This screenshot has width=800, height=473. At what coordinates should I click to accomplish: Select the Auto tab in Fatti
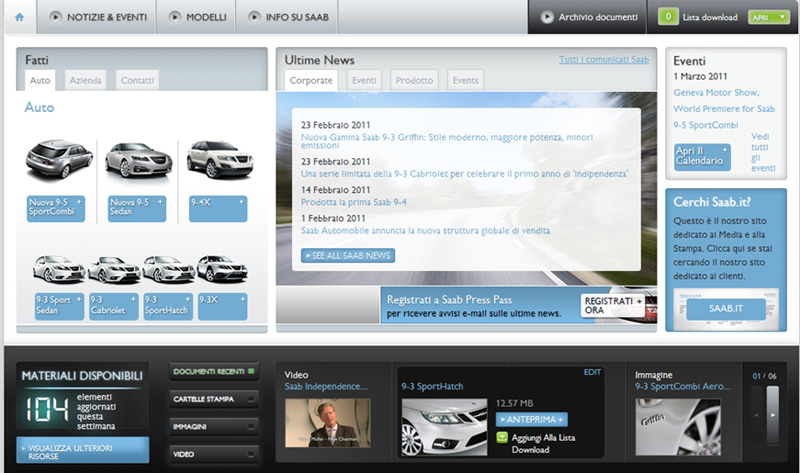40,80
